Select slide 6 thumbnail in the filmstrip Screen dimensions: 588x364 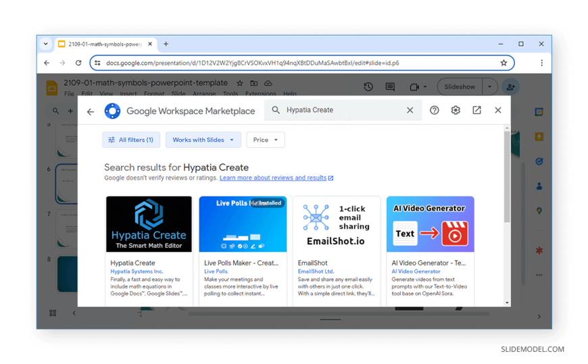66,184
